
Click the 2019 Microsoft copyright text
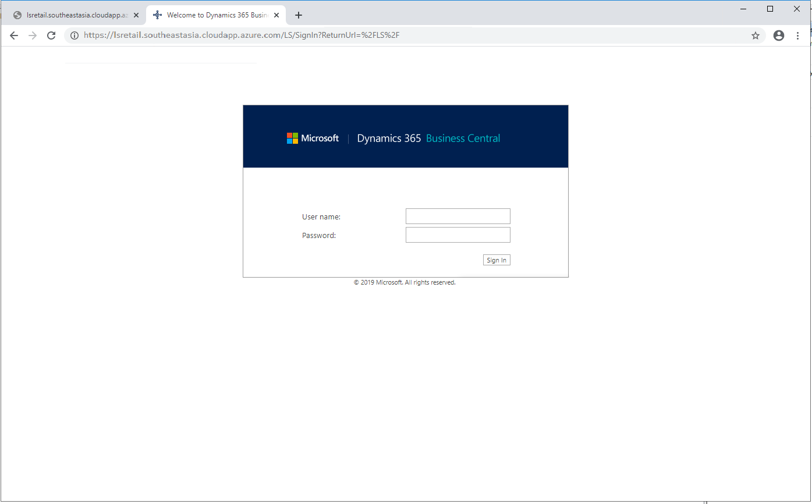pos(405,282)
